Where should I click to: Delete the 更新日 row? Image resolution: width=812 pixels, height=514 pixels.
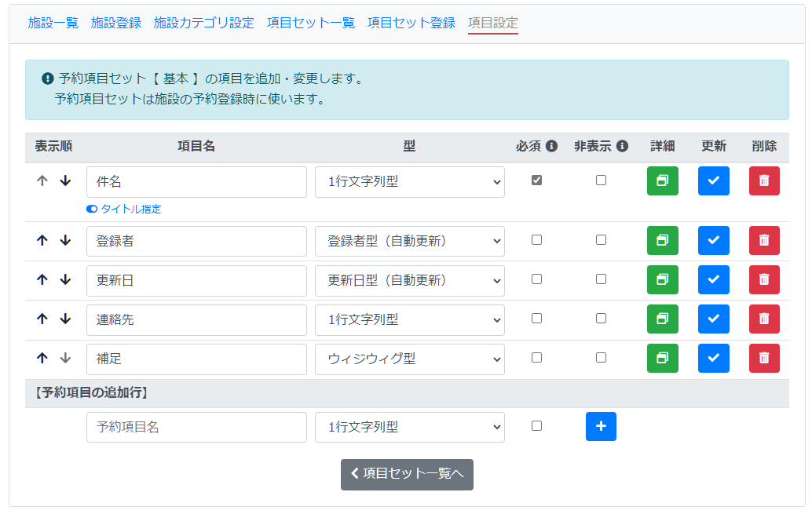tap(764, 279)
